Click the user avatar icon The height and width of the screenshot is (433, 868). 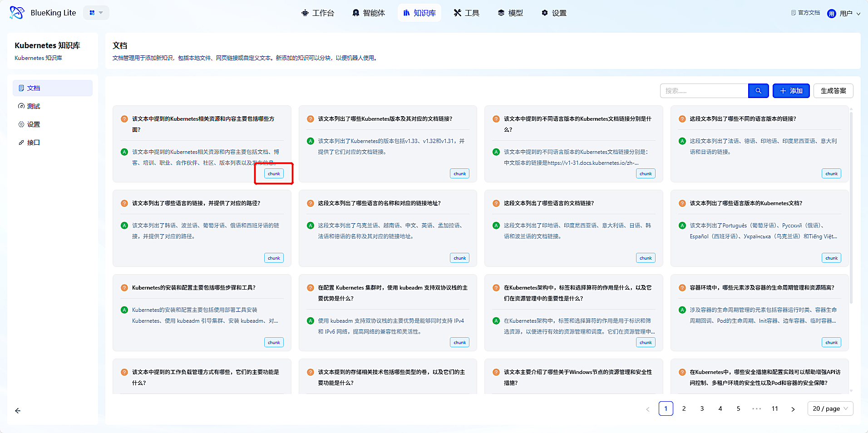[x=831, y=14]
